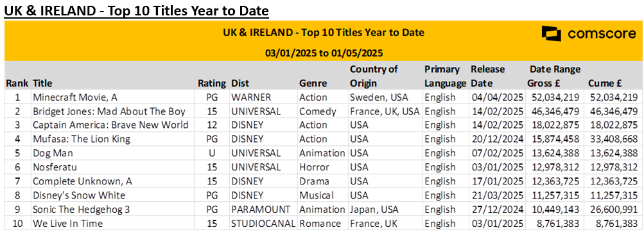Select the Title column header
The height and width of the screenshot is (232, 644).
click(42, 84)
